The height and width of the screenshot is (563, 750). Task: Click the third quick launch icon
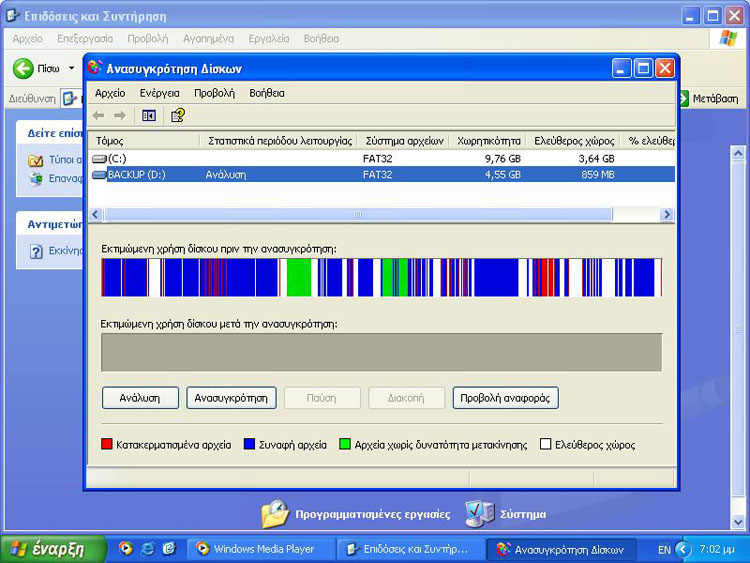click(169, 548)
